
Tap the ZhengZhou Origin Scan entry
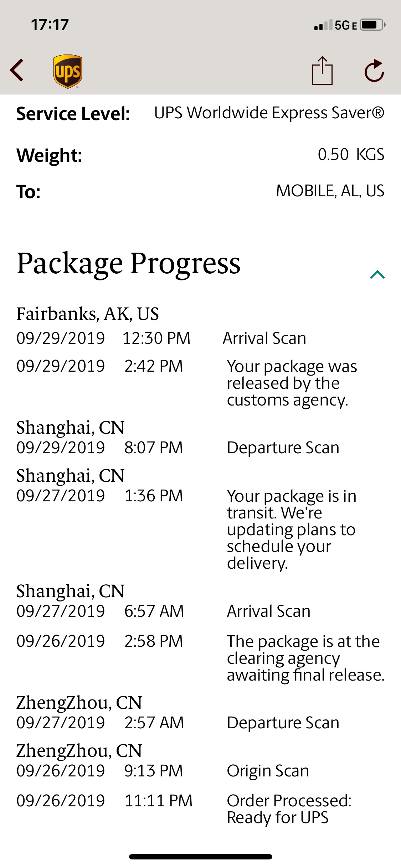point(200,771)
